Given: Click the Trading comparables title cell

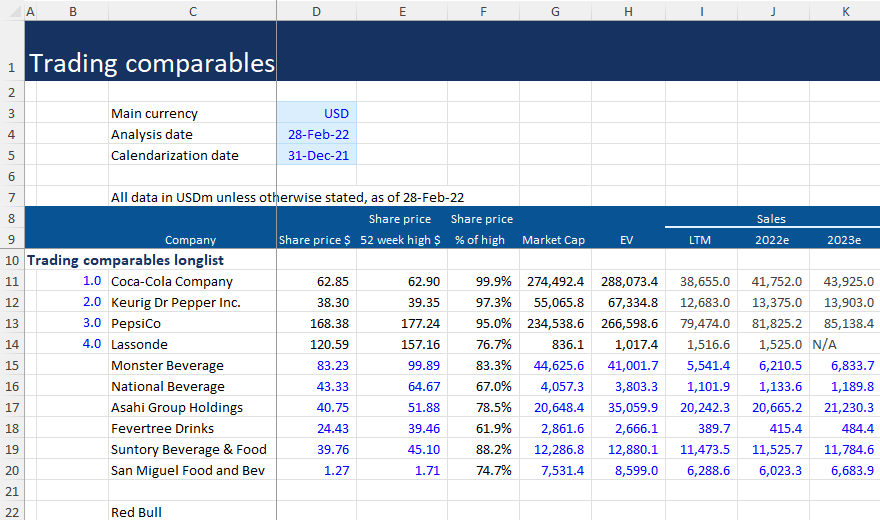Looking at the screenshot, I should (x=152, y=63).
